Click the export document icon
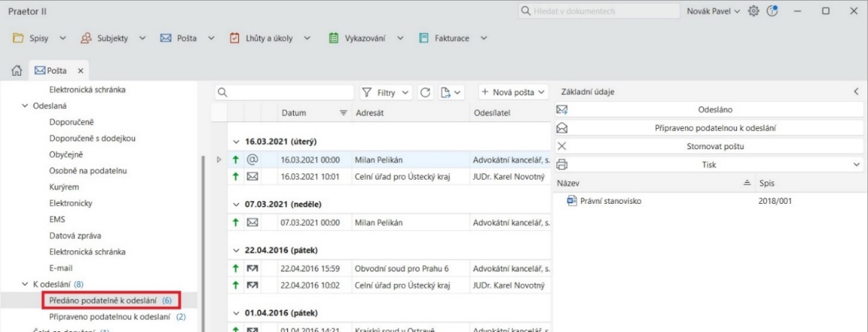The height and width of the screenshot is (332, 868). (447, 92)
